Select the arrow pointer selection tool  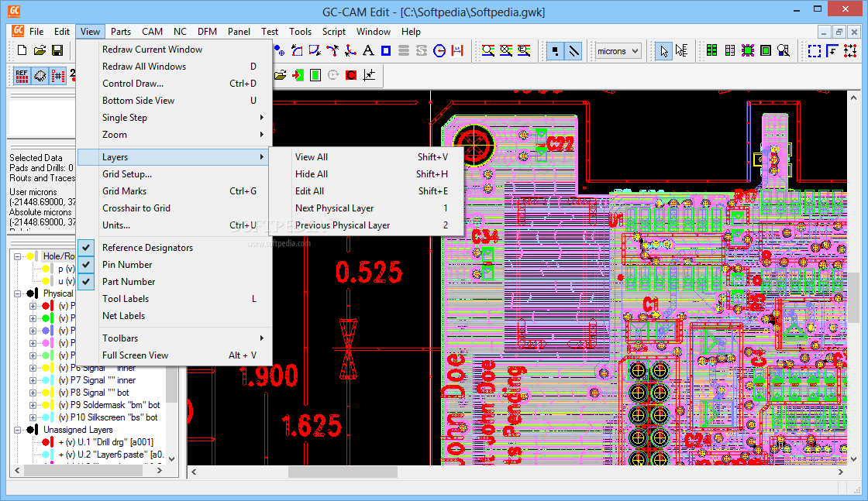pos(663,51)
